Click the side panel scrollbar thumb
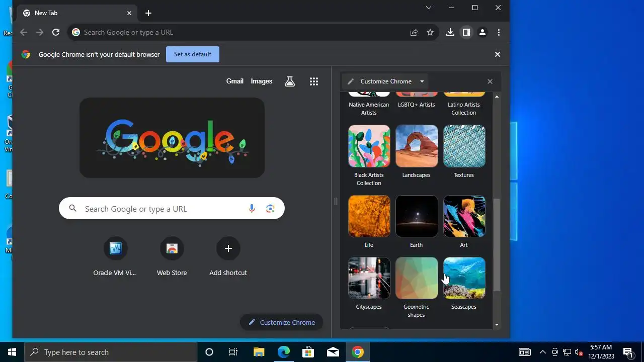The width and height of the screenshot is (644, 362). pos(497,245)
